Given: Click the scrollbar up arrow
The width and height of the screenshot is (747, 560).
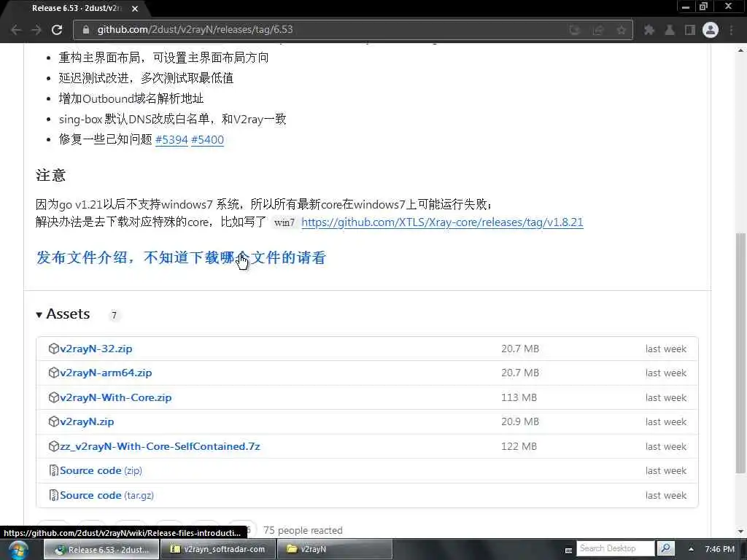Looking at the screenshot, I should point(740,49).
